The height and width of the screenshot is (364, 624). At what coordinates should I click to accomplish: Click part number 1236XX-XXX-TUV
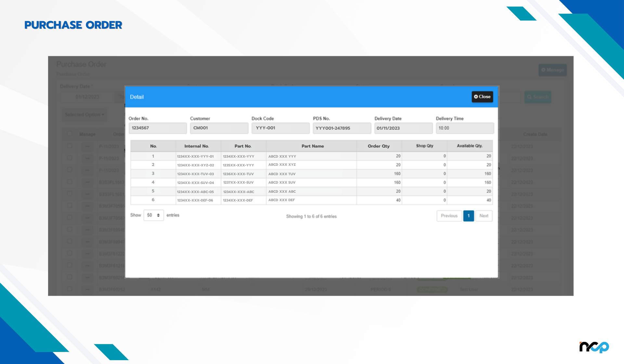pos(238,174)
